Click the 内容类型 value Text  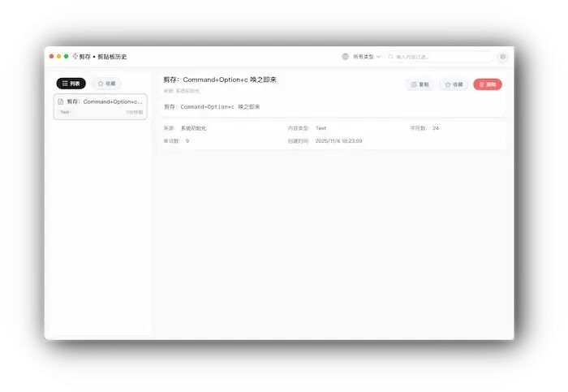[x=321, y=128]
